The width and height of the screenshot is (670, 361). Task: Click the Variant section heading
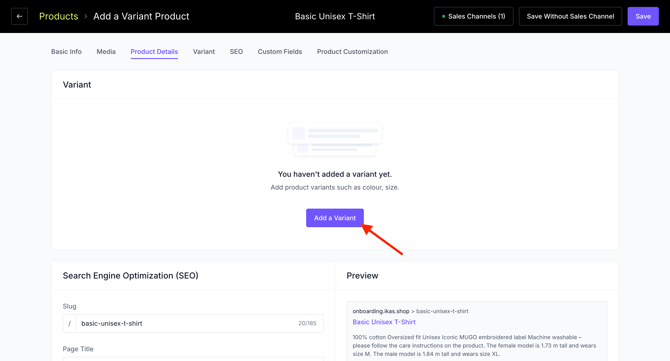pos(77,85)
